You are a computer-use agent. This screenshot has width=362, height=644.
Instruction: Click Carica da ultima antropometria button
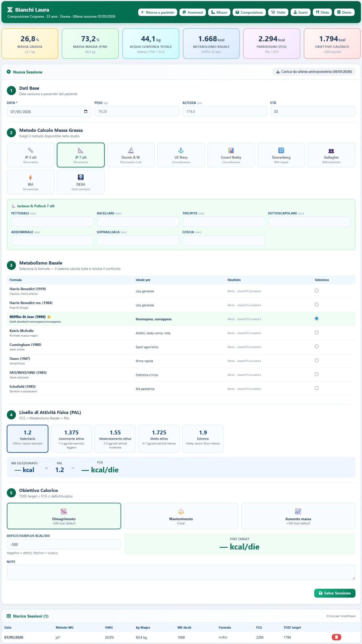(314, 72)
